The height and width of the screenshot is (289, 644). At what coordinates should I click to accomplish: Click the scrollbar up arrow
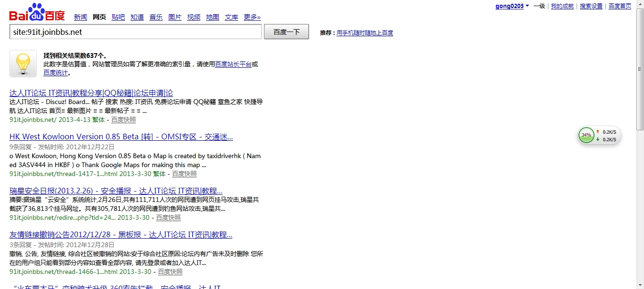coord(640,4)
